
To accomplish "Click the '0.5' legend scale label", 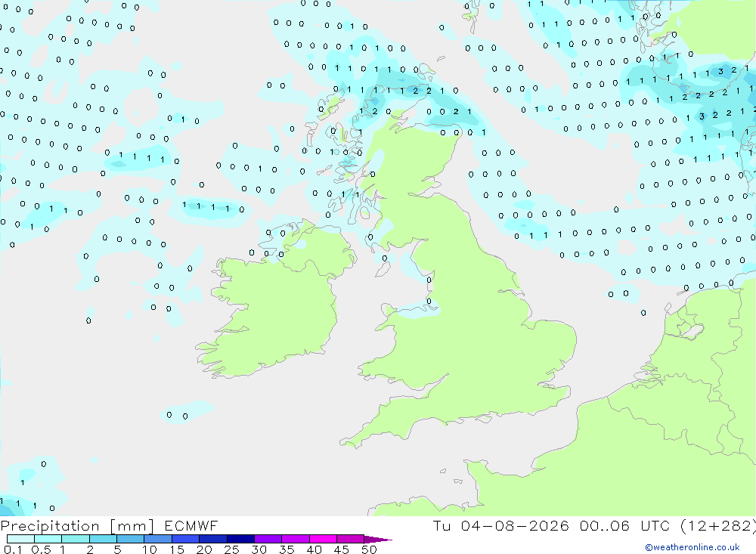I will click(41, 549).
